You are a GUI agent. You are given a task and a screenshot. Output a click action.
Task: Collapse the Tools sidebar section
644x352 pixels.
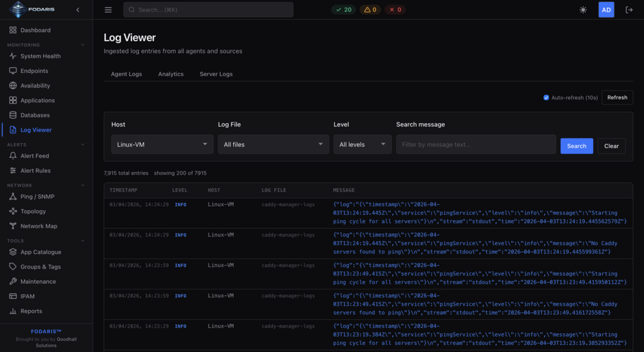coord(82,241)
